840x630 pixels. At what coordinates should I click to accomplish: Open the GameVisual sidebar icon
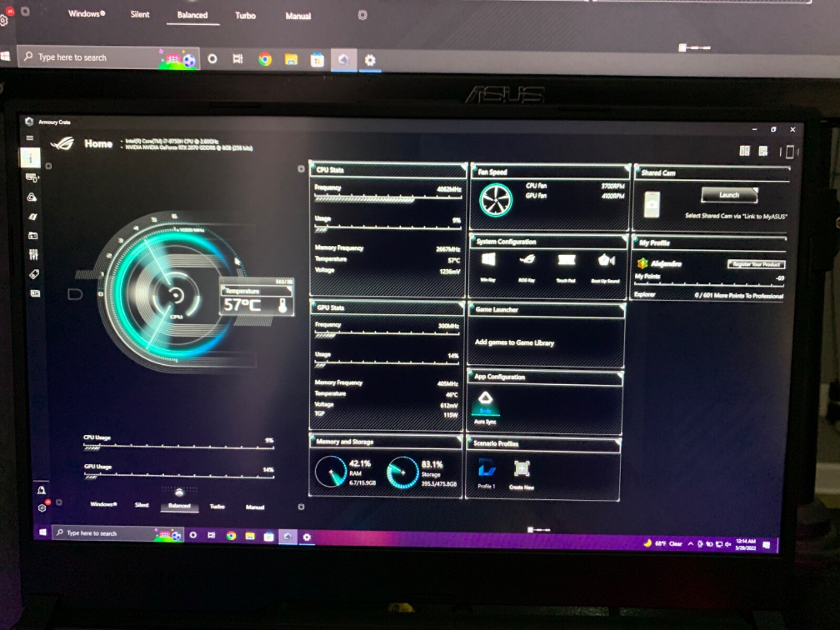coord(33,216)
